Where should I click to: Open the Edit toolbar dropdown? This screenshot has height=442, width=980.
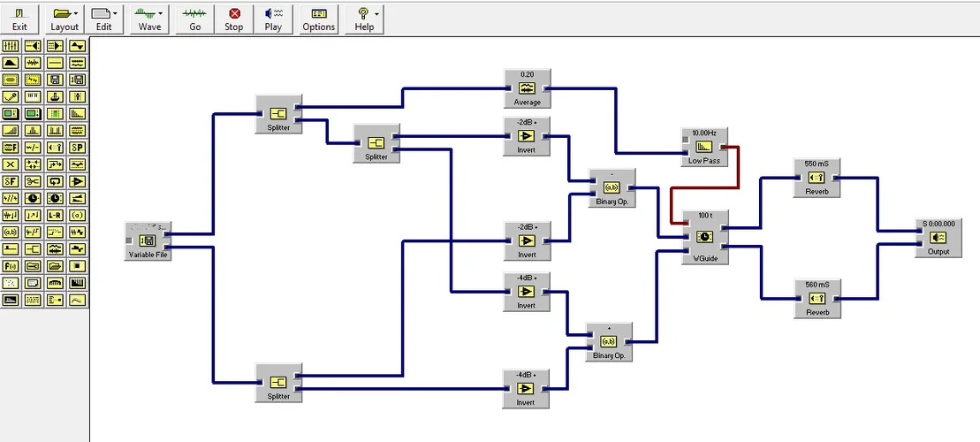[103, 19]
